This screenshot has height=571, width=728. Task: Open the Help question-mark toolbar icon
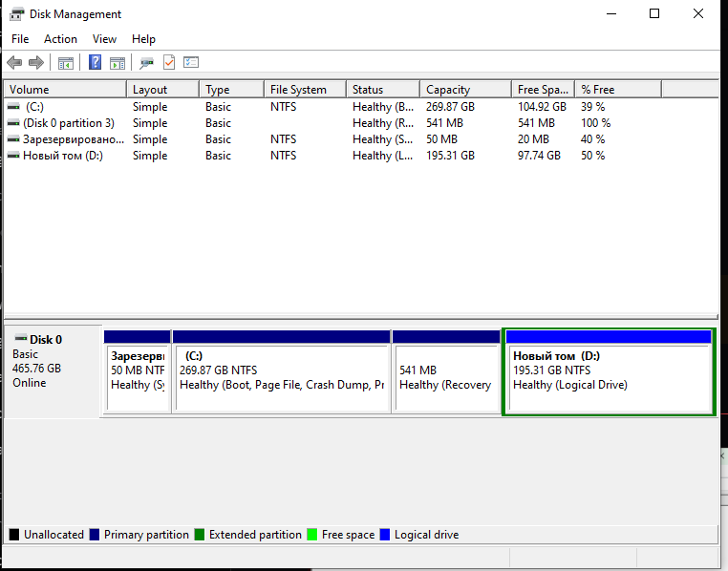pos(95,62)
